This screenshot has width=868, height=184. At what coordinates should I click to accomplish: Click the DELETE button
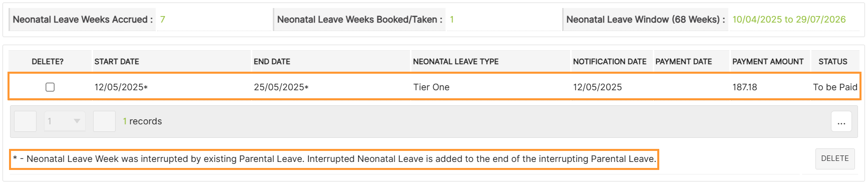click(835, 159)
